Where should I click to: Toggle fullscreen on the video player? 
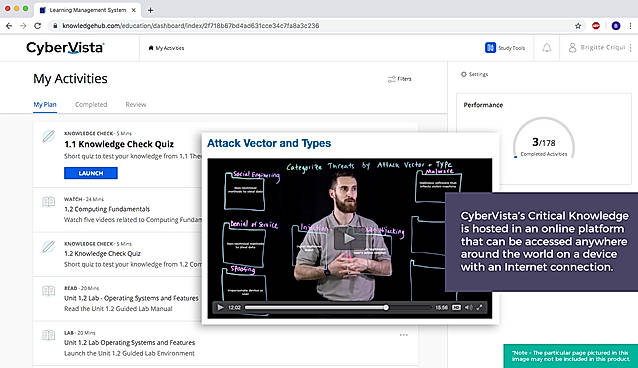[x=479, y=307]
